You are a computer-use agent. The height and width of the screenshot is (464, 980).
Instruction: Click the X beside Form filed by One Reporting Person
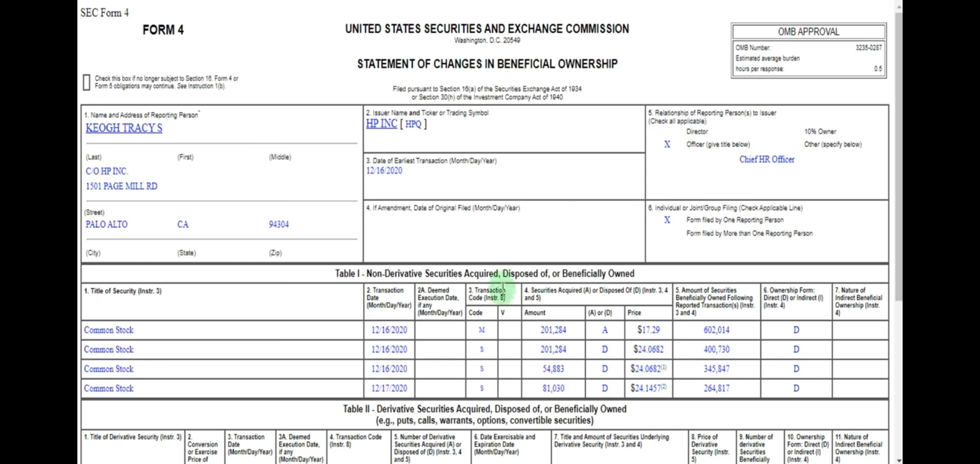click(667, 220)
